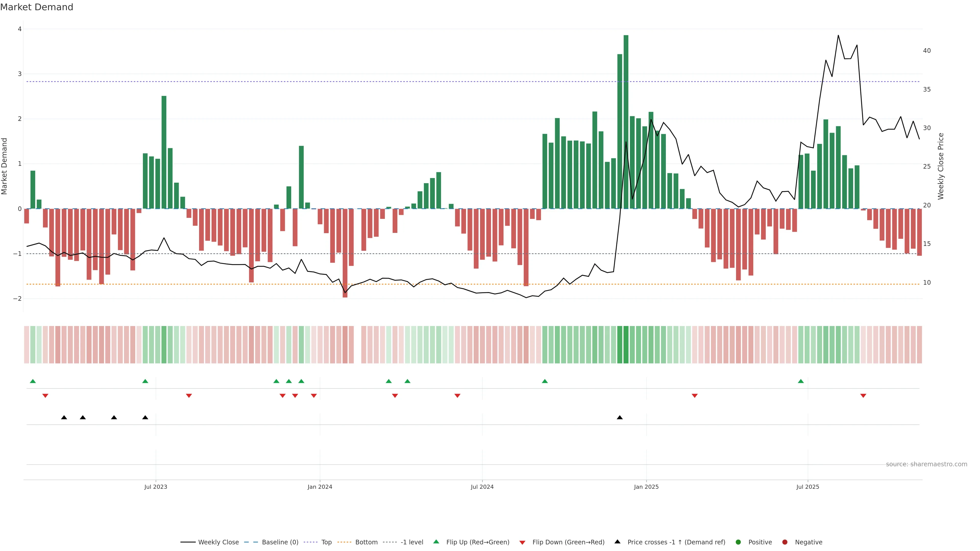Click the black triangle marker near January 2025

[x=620, y=418]
